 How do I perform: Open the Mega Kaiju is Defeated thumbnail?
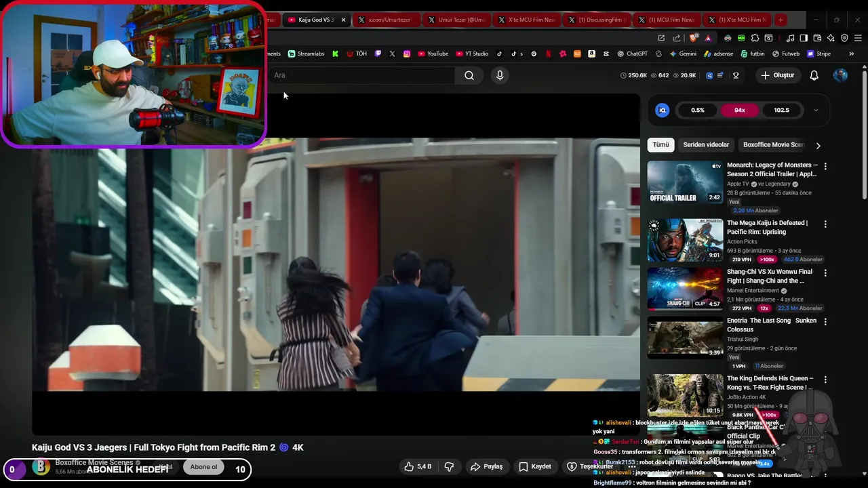[685, 240]
